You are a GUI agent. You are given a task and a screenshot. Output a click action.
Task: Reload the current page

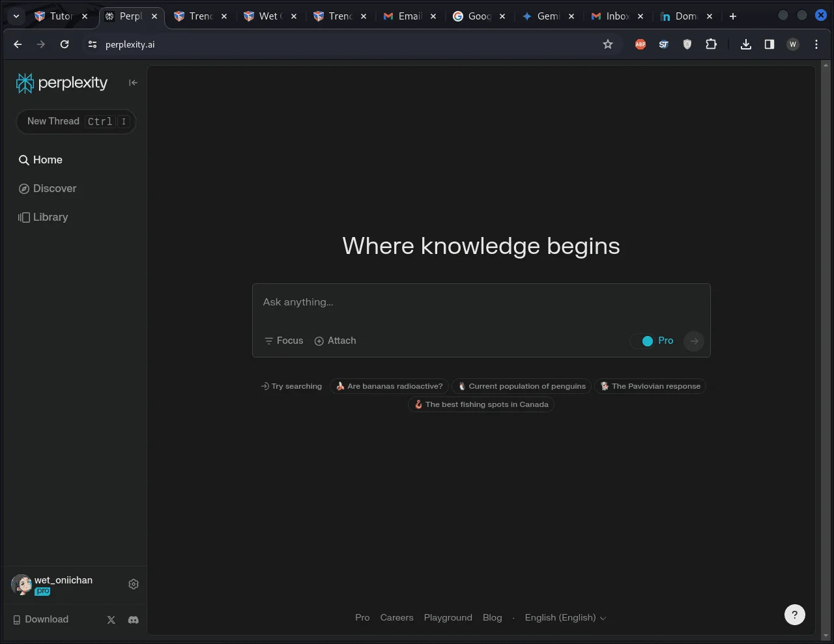[65, 44]
